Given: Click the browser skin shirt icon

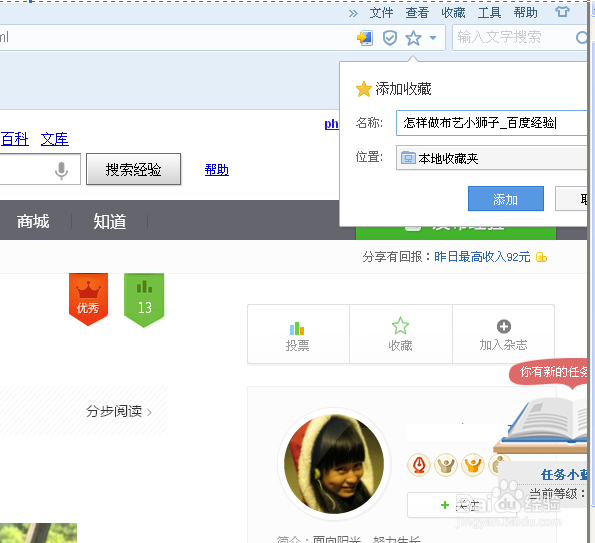Looking at the screenshot, I should tap(562, 12).
